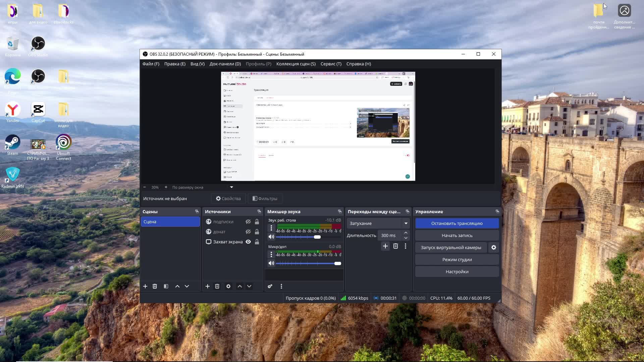Open Настройки from the controls panel
This screenshot has height=362, width=644.
click(x=457, y=271)
